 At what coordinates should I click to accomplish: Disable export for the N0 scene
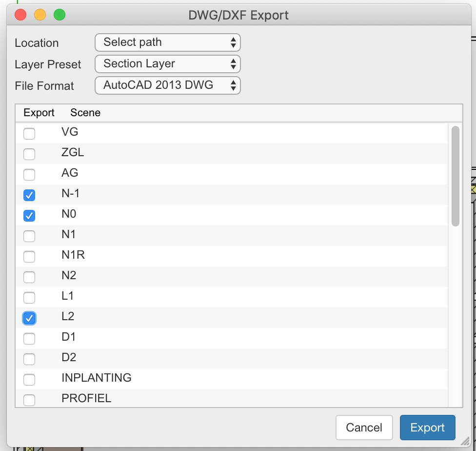point(29,216)
